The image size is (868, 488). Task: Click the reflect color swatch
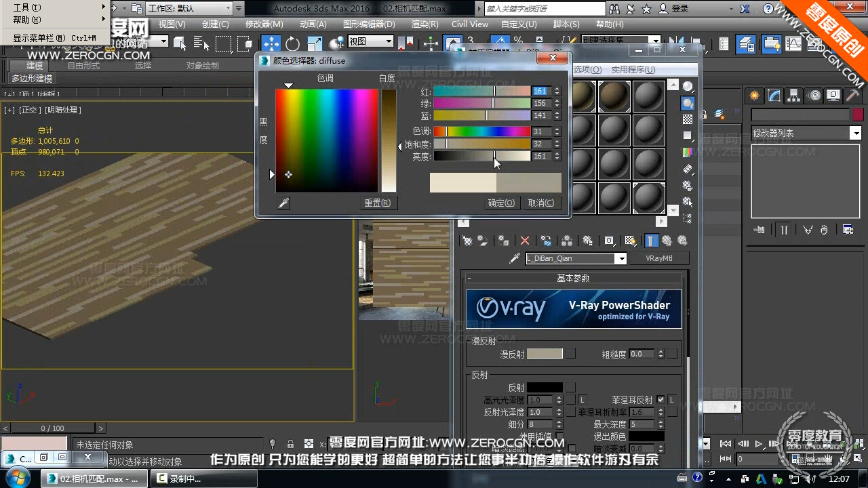click(545, 388)
